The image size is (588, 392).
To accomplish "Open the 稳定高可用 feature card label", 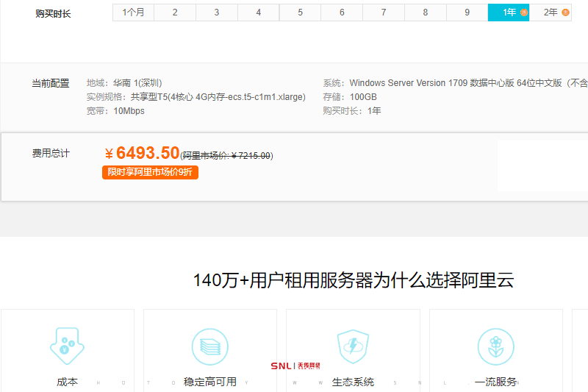I will (x=209, y=382).
